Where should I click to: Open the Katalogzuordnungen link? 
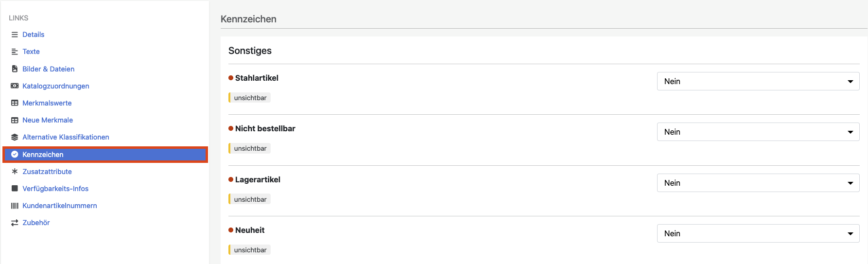(x=56, y=86)
